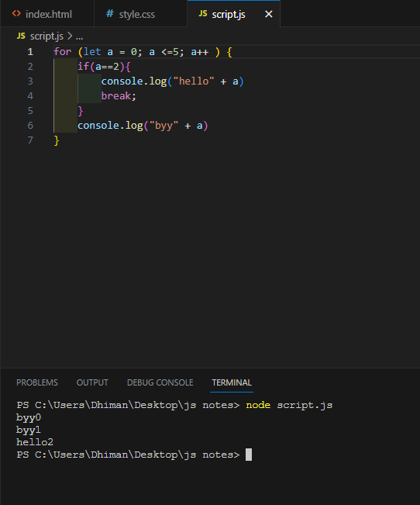
Task: Open the PROBLEMS panel tab
Action: coord(37,382)
